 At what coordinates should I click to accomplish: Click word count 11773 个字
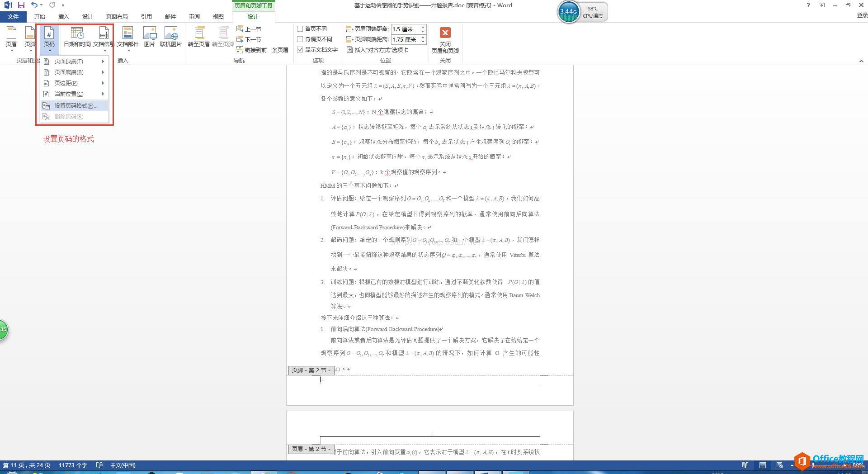coord(73,465)
